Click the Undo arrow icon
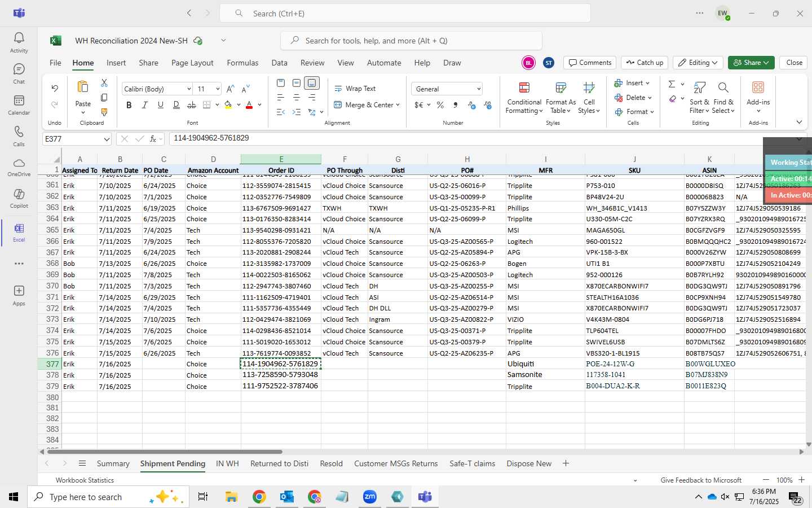This screenshot has height=508, width=812. click(55, 88)
